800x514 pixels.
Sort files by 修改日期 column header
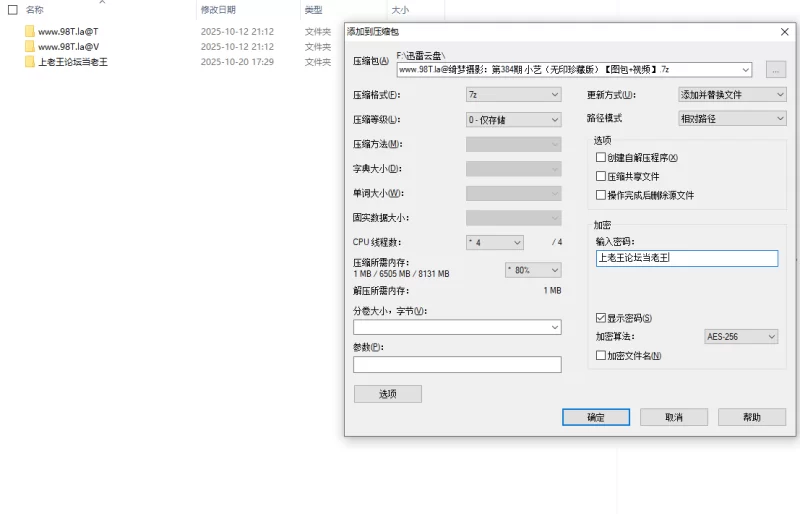coord(218,10)
